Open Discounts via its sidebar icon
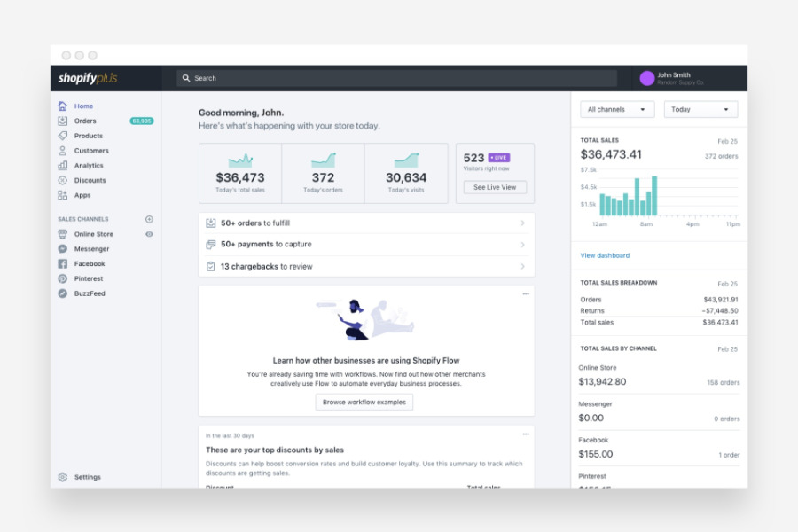Screen dimensions: 798x532 pyautogui.click(x=62, y=181)
